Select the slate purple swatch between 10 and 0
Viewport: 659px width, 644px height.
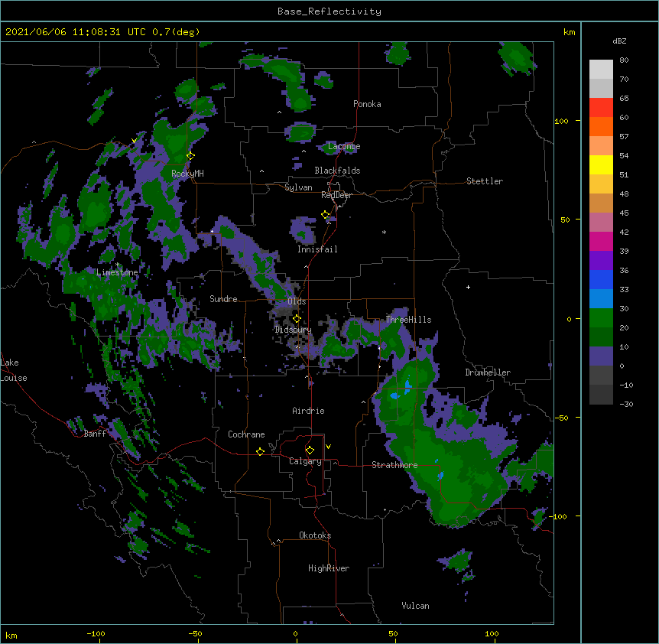(x=601, y=356)
